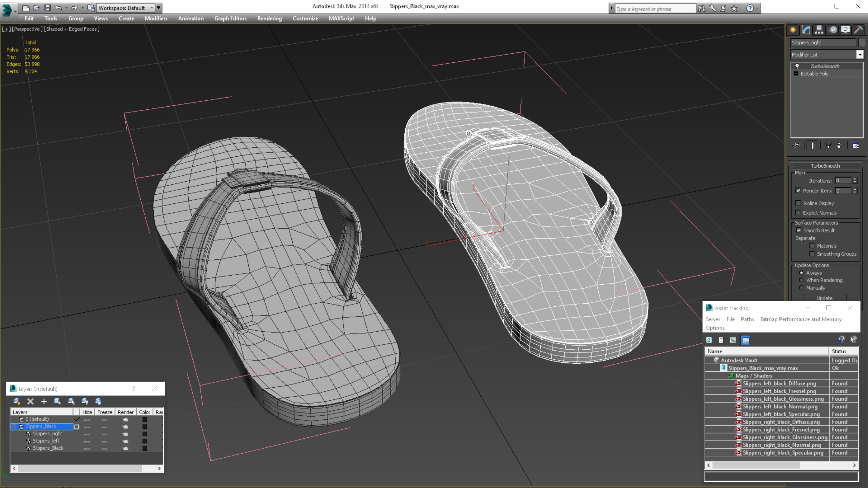Switch to the Hierarchy panel tab

pyautogui.click(x=819, y=30)
